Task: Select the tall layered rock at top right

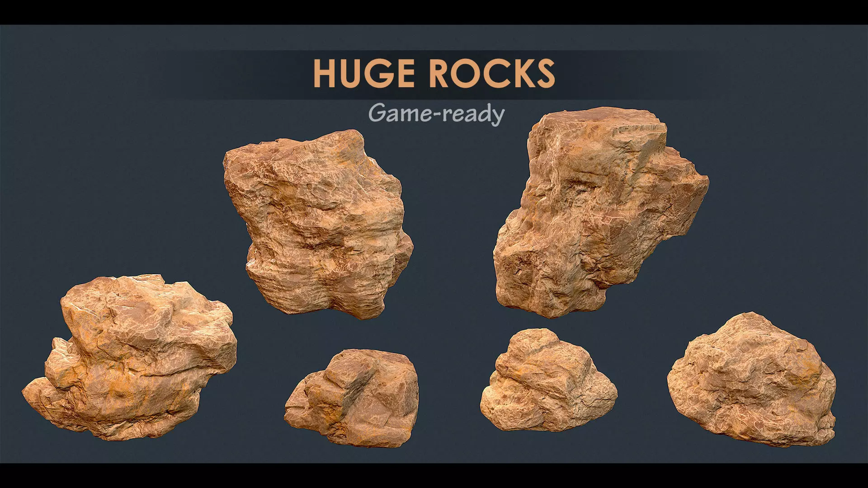Action: click(601, 212)
